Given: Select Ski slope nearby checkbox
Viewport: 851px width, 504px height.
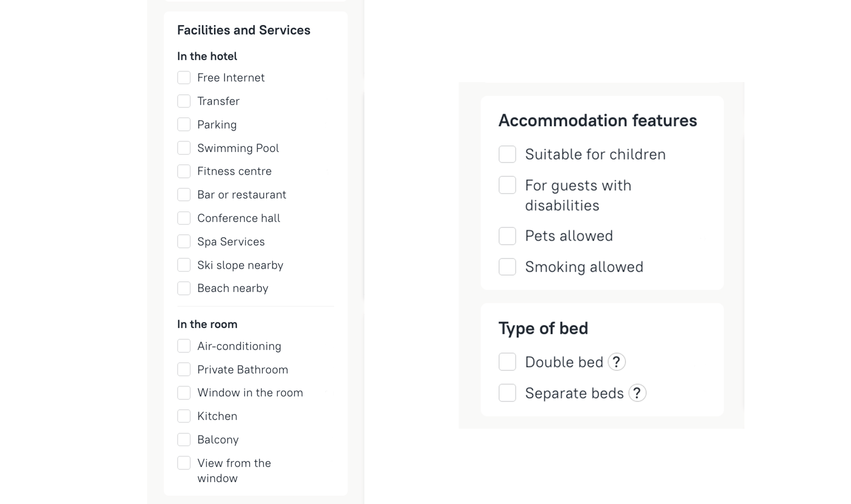Looking at the screenshot, I should point(184,265).
